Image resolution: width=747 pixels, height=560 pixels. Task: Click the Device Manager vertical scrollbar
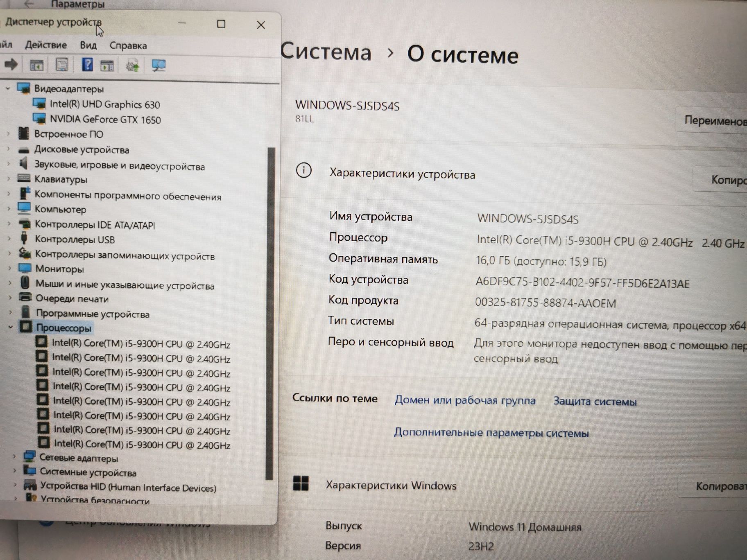269,313
